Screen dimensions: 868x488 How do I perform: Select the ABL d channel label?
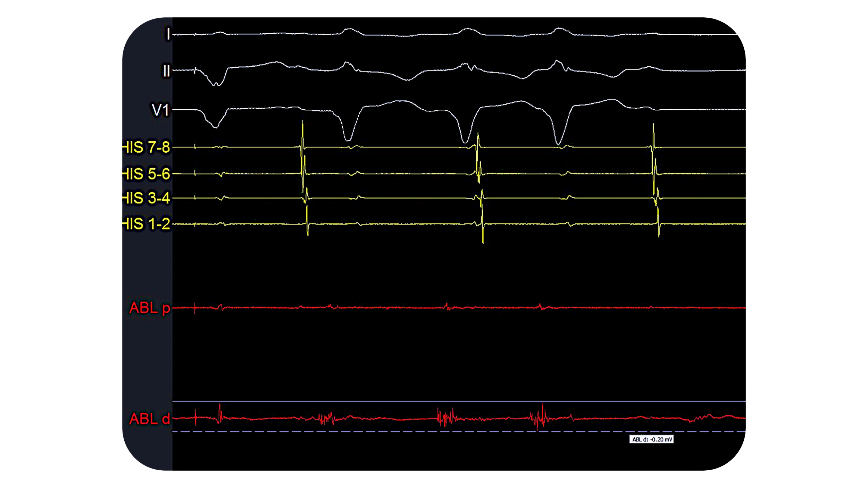pyautogui.click(x=150, y=419)
